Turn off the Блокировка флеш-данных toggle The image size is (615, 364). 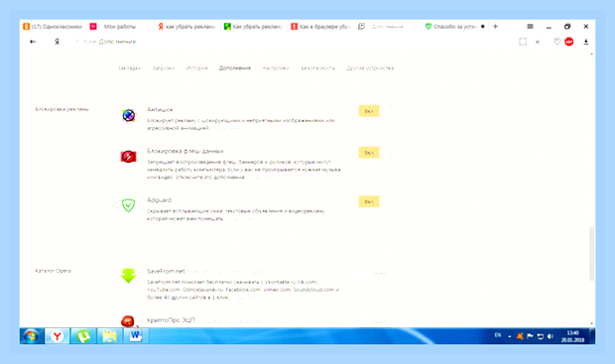(375, 153)
